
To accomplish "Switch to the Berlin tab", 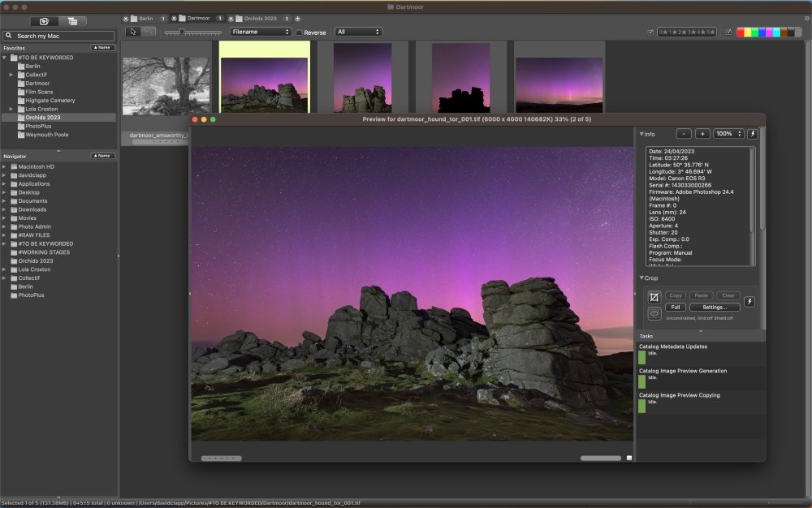I will tap(145, 19).
